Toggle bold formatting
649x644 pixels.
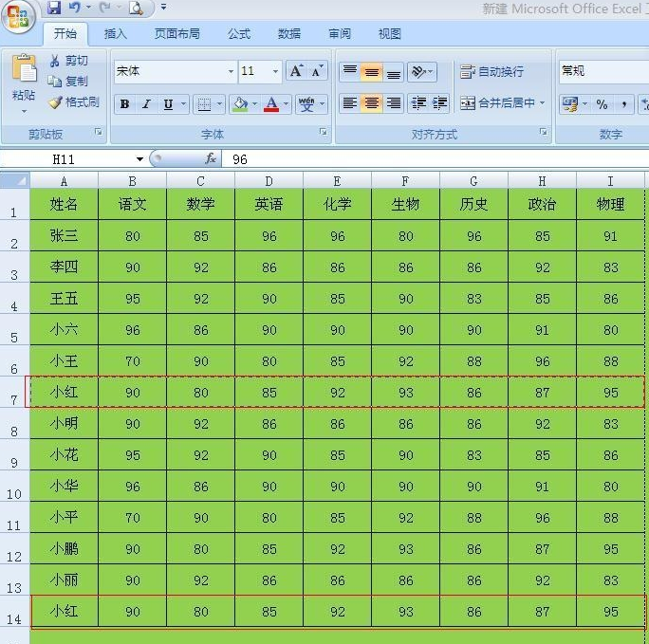[124, 104]
